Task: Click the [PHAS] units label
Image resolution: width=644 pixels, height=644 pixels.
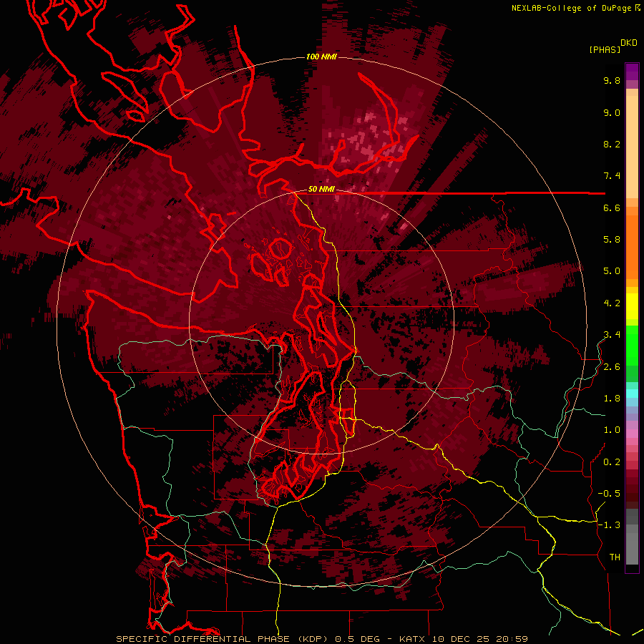Action: coord(605,49)
